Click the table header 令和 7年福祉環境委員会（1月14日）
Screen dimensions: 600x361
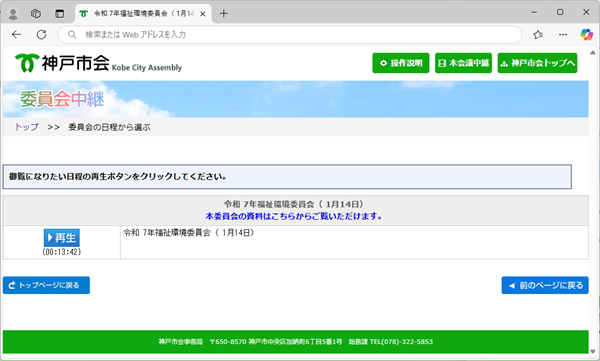[293, 204]
